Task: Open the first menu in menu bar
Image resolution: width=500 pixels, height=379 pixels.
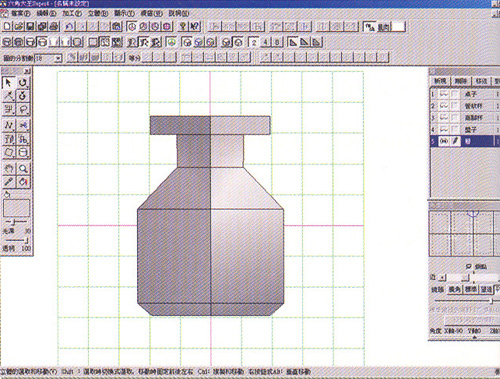Action: pos(20,14)
